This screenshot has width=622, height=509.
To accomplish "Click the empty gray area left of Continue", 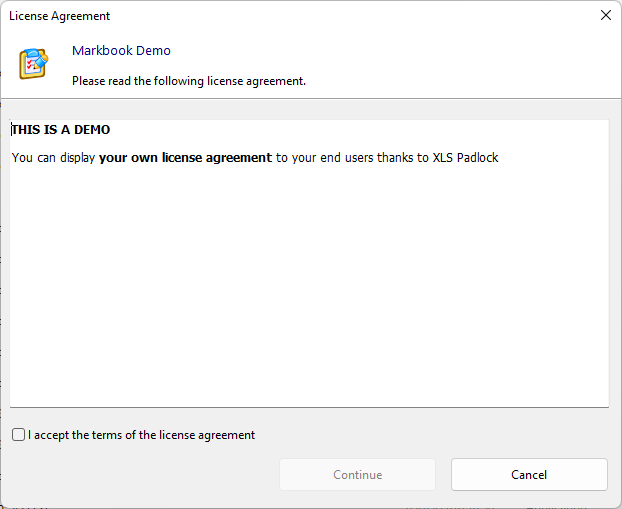I will [140, 475].
